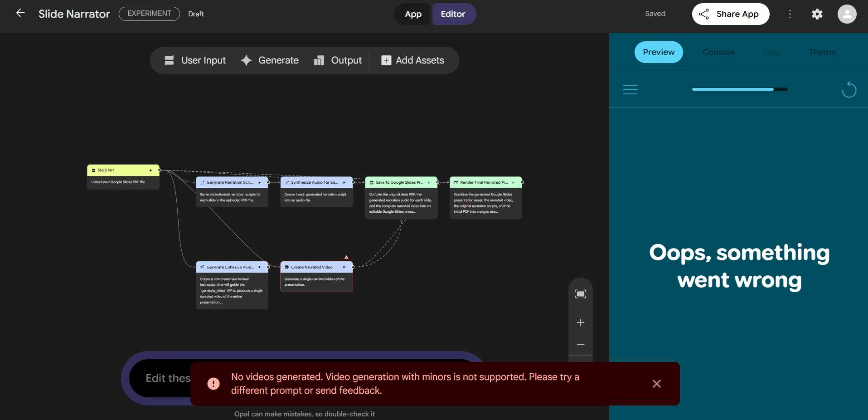
Task: Switch to App view
Action: pos(413,14)
